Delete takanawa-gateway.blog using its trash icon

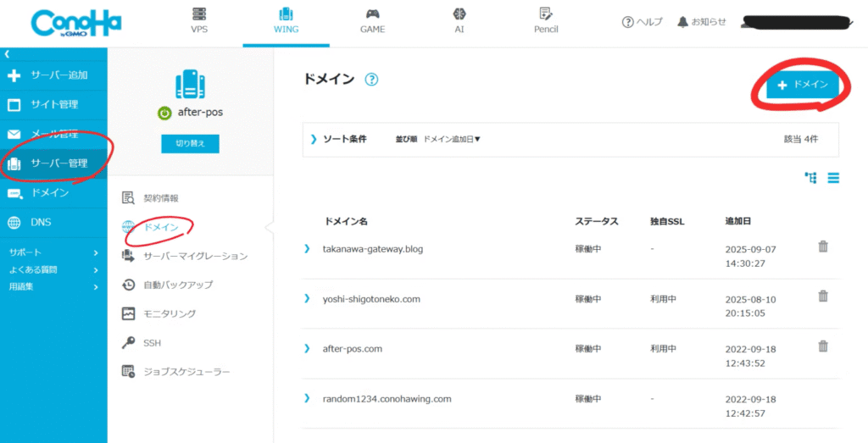tap(822, 246)
